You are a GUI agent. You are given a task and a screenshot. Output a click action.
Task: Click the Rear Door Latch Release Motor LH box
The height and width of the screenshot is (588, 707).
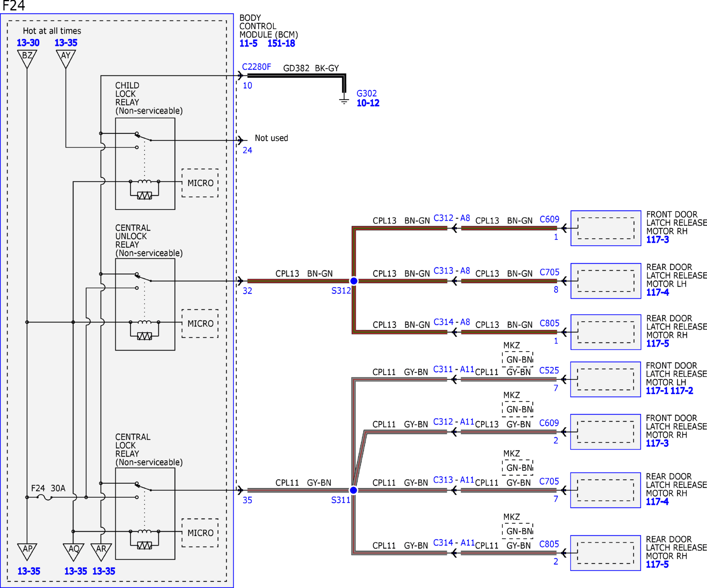tap(606, 281)
